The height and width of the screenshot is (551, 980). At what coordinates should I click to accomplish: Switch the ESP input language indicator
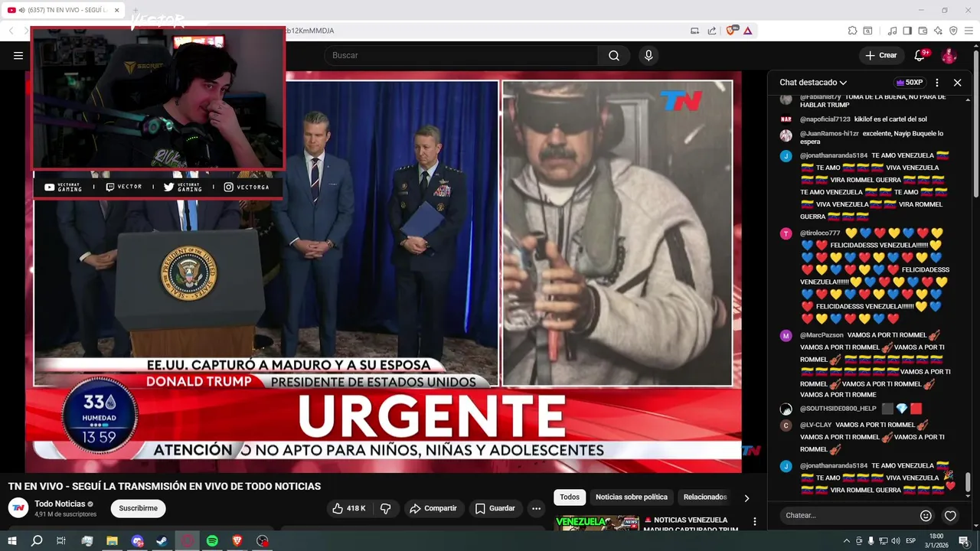tap(910, 541)
